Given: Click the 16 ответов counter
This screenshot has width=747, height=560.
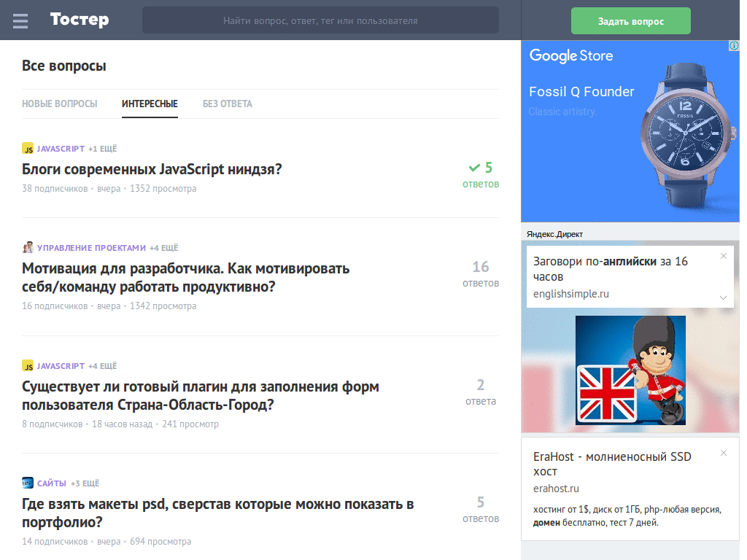Looking at the screenshot, I should click(x=481, y=274).
